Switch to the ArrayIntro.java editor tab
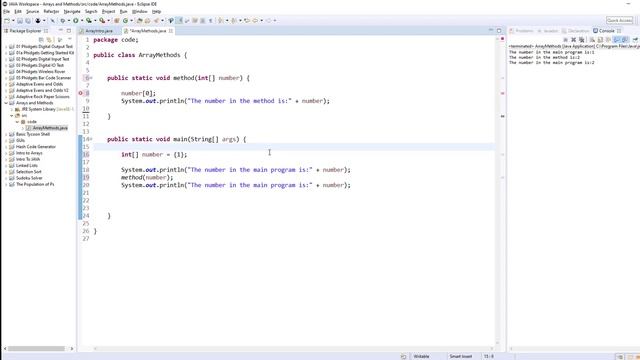 pos(98,31)
